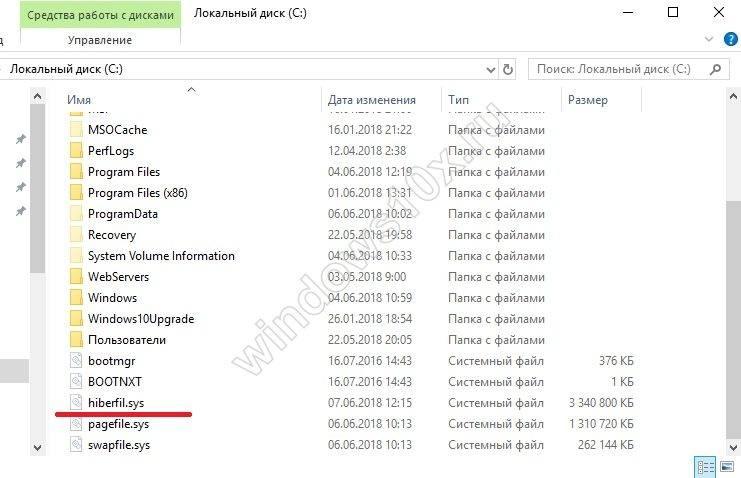This screenshot has height=478, width=741.
Task: Switch to details view layout icon
Action: pyautogui.click(x=705, y=467)
